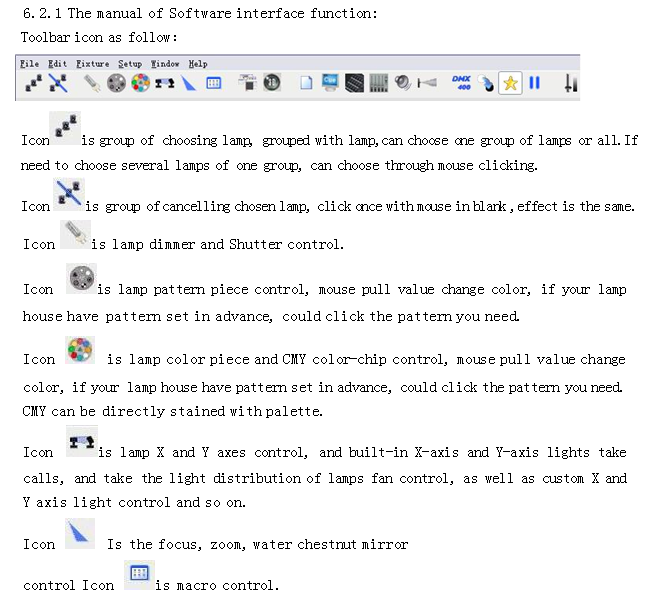
Task: Click the heading '6.2.1 The manual of Software interface function:'
Action: pos(200,13)
